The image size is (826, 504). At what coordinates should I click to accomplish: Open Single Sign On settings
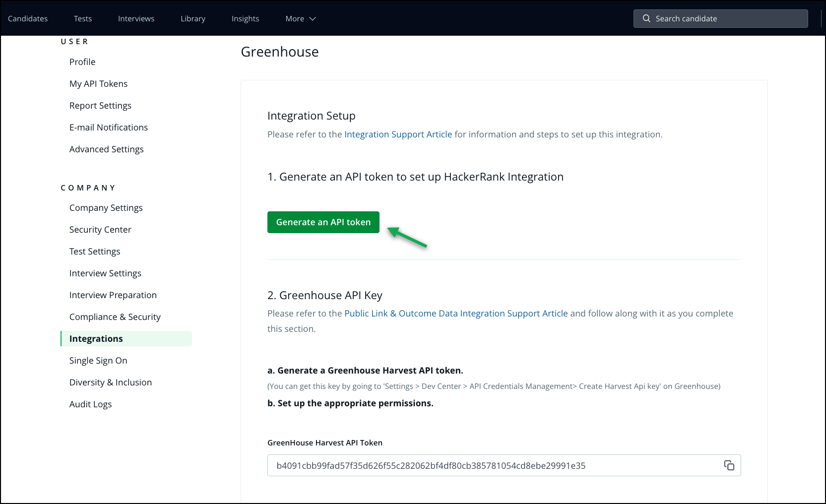[x=98, y=361]
